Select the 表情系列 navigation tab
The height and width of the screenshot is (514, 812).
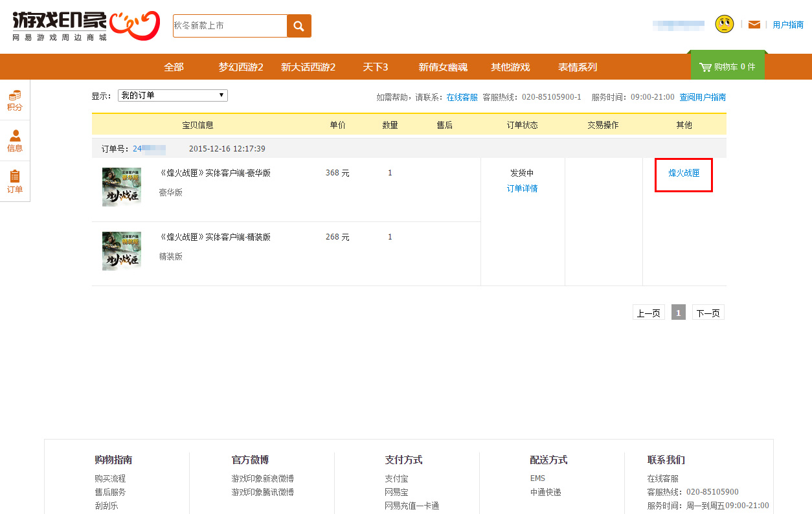coord(578,67)
